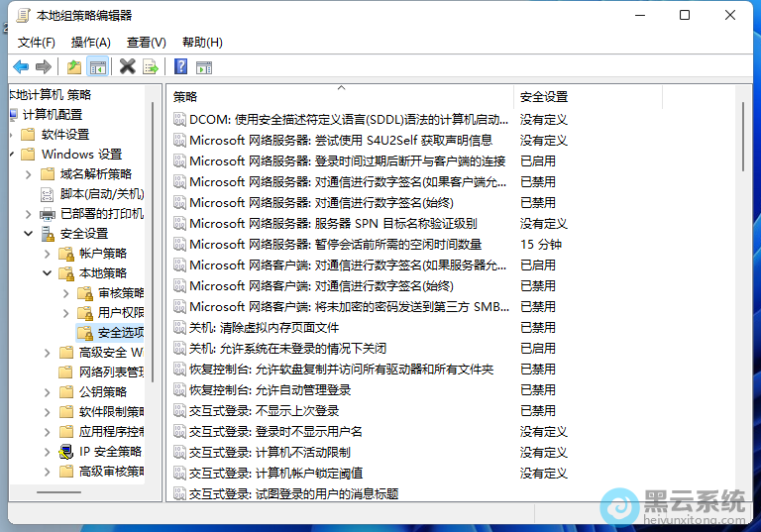The image size is (761, 532).
Task: Open the 查看(V) menu
Action: [x=146, y=42]
